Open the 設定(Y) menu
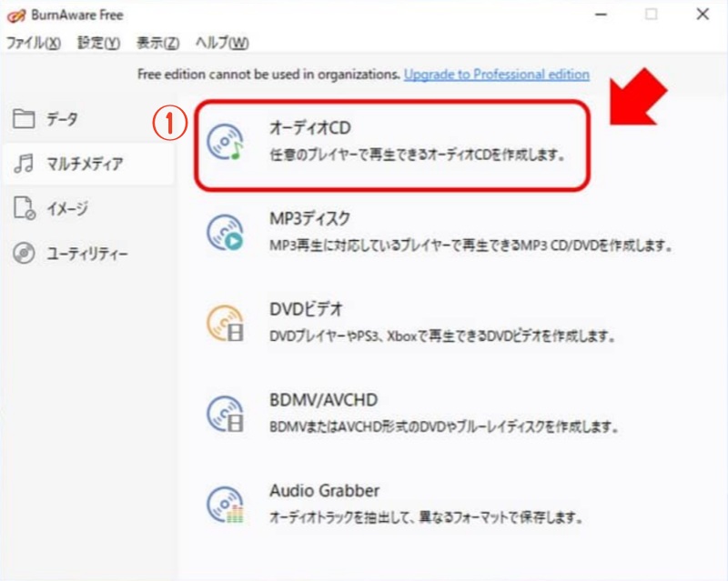Image resolution: width=728 pixels, height=581 pixels. 98,43
